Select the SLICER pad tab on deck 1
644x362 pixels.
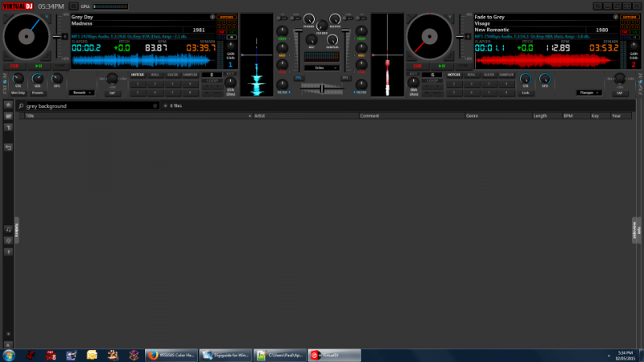click(172, 75)
